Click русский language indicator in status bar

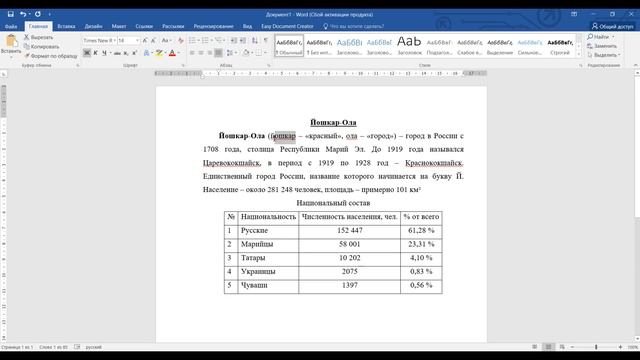(x=93, y=347)
